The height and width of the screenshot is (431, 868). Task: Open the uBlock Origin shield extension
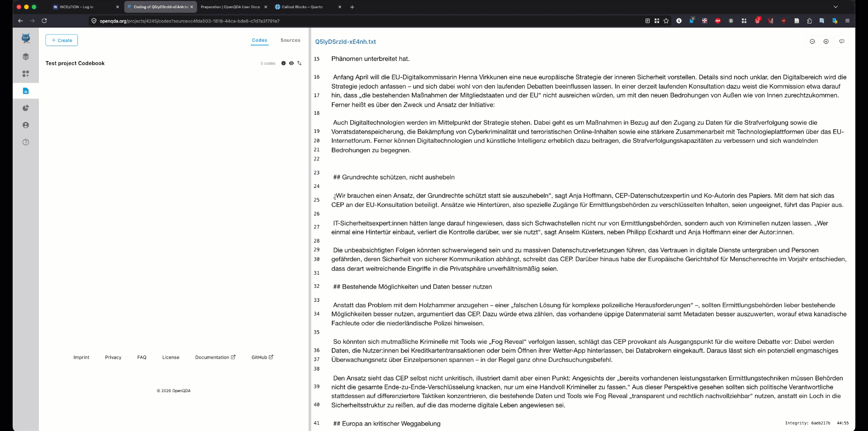783,21
